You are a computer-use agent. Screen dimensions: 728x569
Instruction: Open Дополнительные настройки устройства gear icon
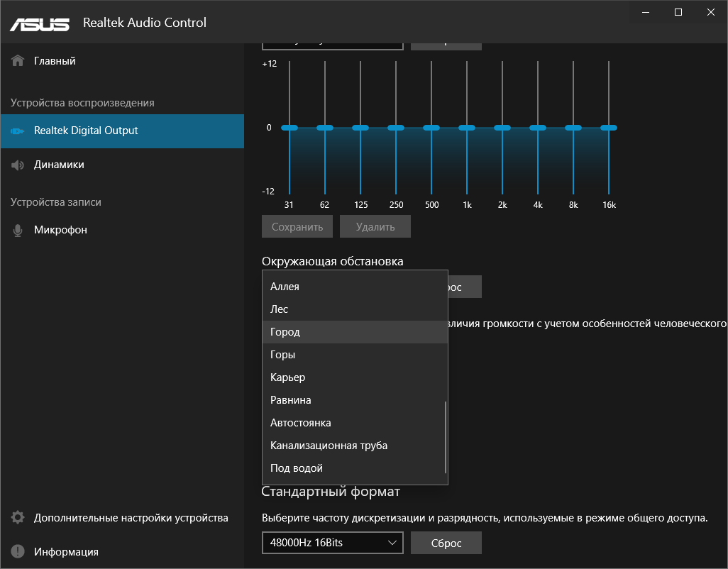click(x=17, y=517)
